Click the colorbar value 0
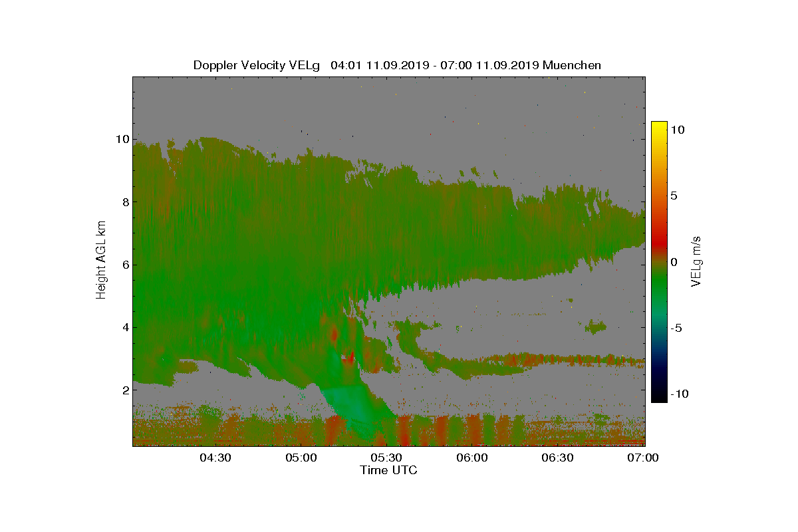Viewport: 798px width, 532px height. pyautogui.click(x=674, y=262)
